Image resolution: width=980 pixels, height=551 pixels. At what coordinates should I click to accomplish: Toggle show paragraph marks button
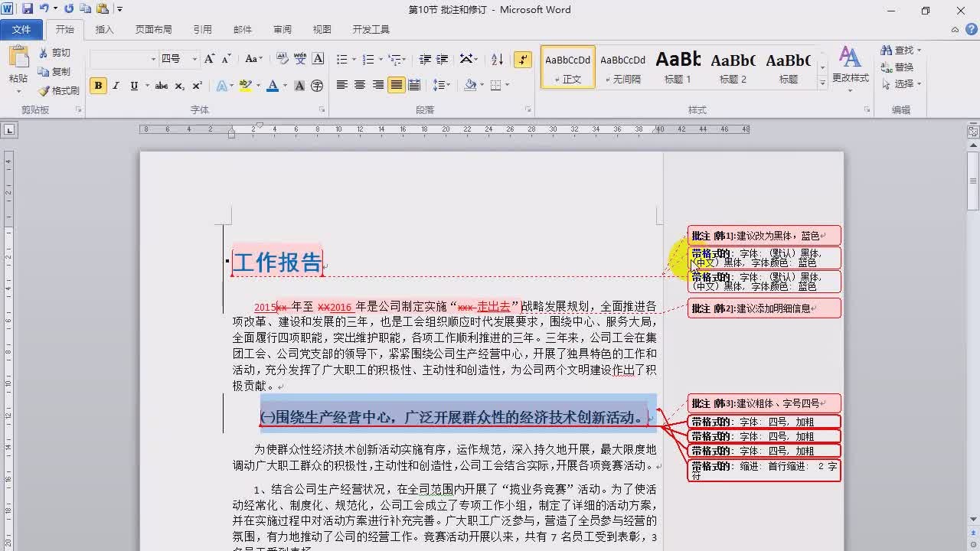click(x=523, y=59)
